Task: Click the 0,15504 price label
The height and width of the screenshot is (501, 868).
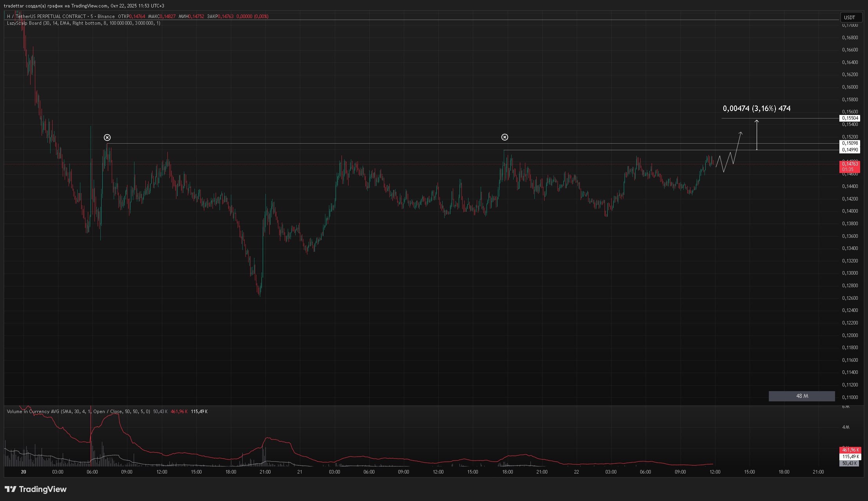Action: point(850,118)
